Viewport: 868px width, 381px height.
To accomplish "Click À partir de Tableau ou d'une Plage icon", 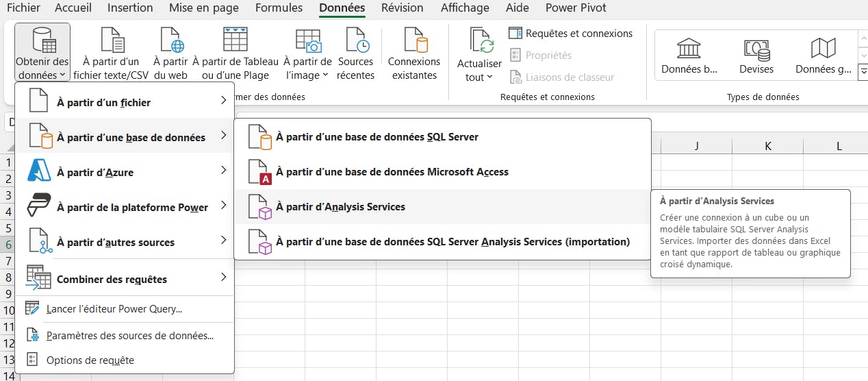I will pyautogui.click(x=235, y=40).
